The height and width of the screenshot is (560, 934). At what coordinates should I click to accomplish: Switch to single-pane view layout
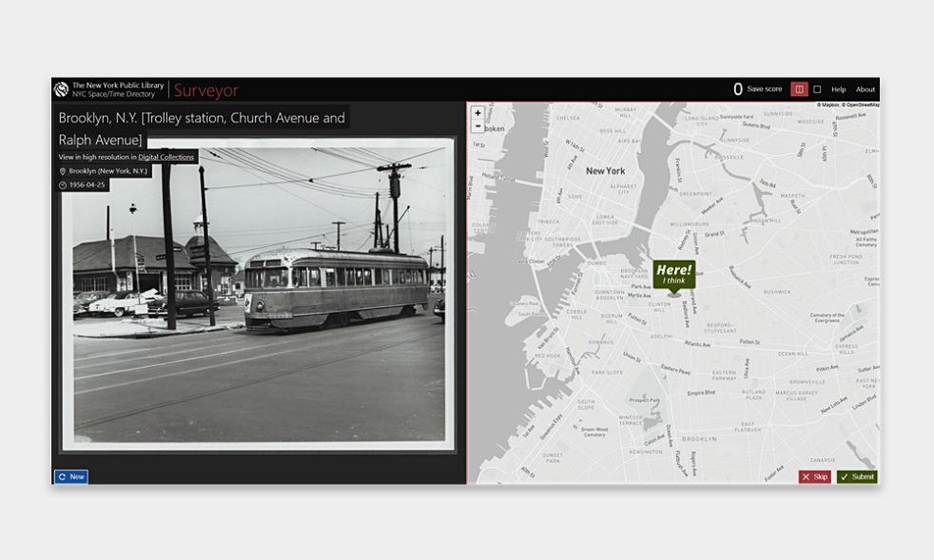click(x=817, y=89)
